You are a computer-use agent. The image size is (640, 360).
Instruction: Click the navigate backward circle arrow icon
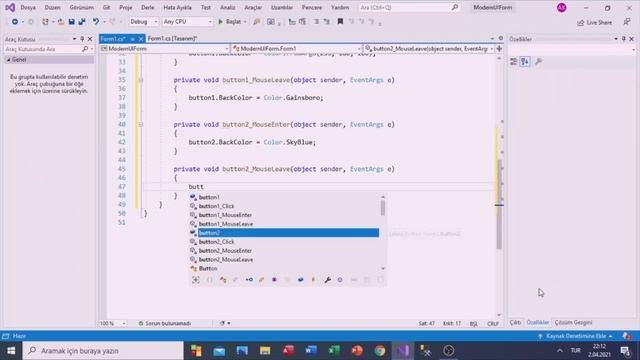click(x=15, y=22)
